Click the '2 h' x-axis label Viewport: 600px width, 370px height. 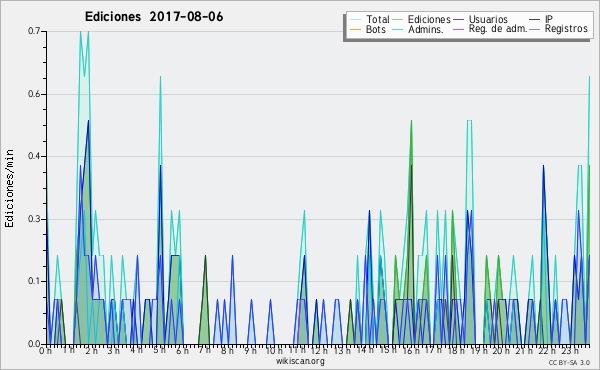(x=91, y=350)
